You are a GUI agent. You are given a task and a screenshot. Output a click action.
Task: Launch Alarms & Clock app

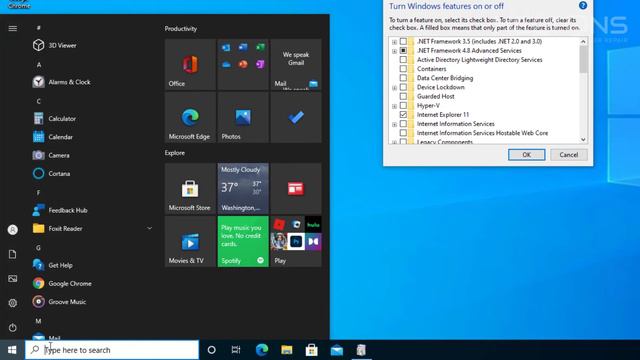click(x=61, y=82)
